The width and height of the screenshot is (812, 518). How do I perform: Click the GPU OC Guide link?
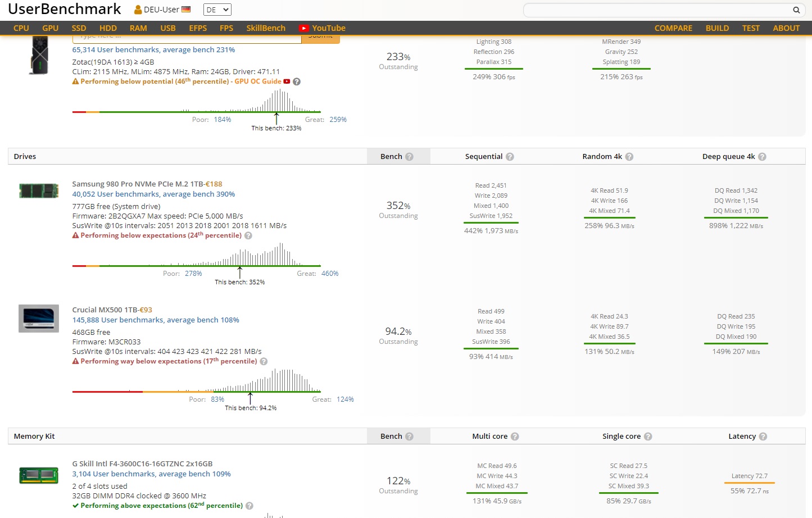click(258, 81)
